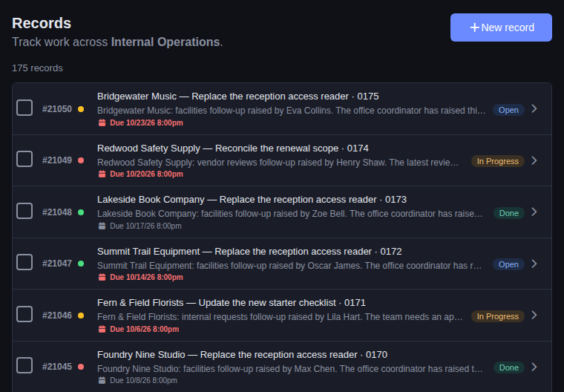The image size is (564, 392).
Task: Click calendar icon next to Due 10/14/26
Action: pos(102,277)
